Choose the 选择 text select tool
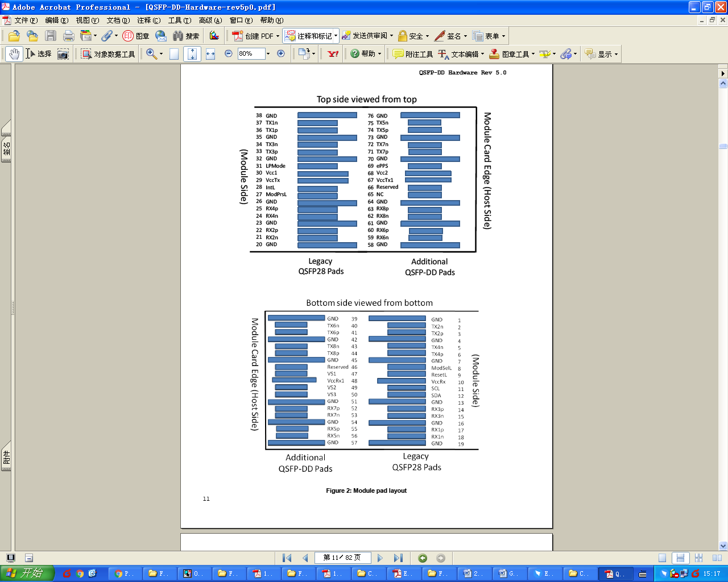The image size is (728, 582). click(38, 54)
